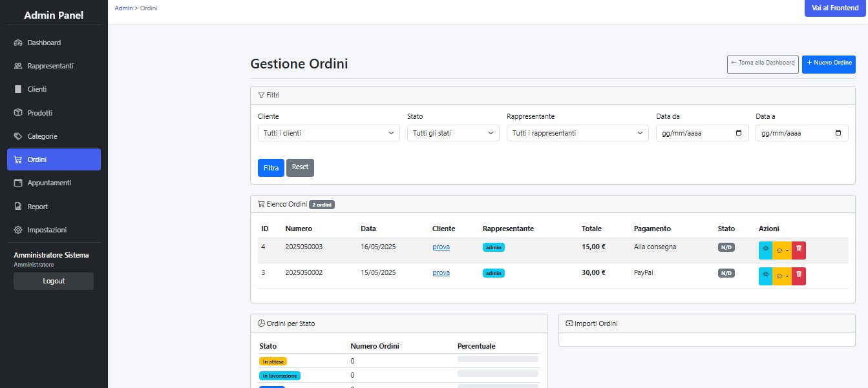The image size is (868, 388).
Task: Select Appuntamenti in sidebar menu
Action: pyautogui.click(x=49, y=183)
